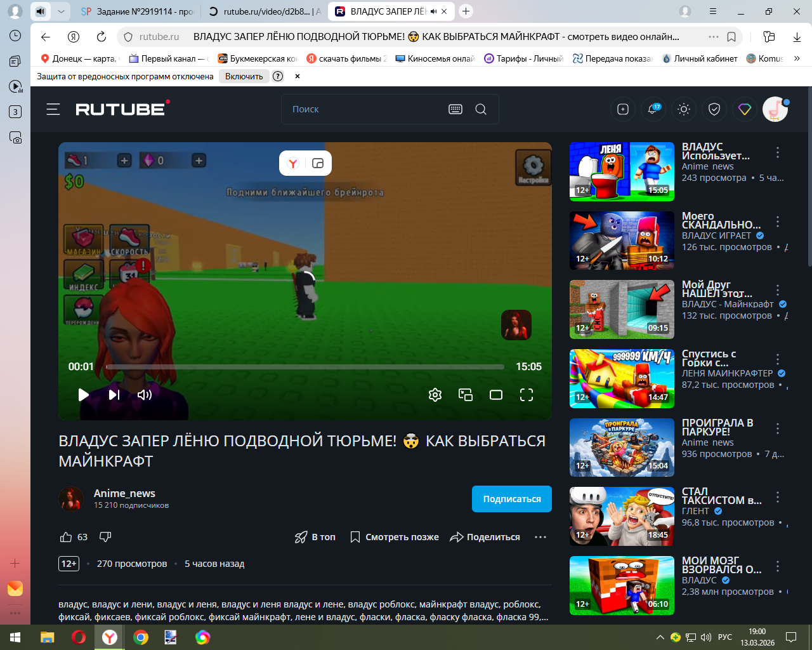This screenshot has width=812, height=650.
Task: Open options for 'Мой Друг НАШЁЛ' video
Action: click(x=778, y=290)
